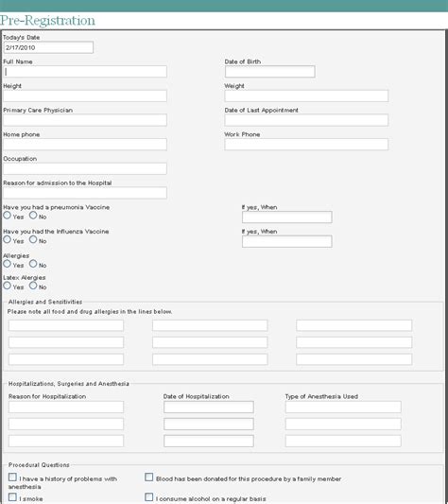
Task: Select the Occupation text field
Action: tap(85, 168)
